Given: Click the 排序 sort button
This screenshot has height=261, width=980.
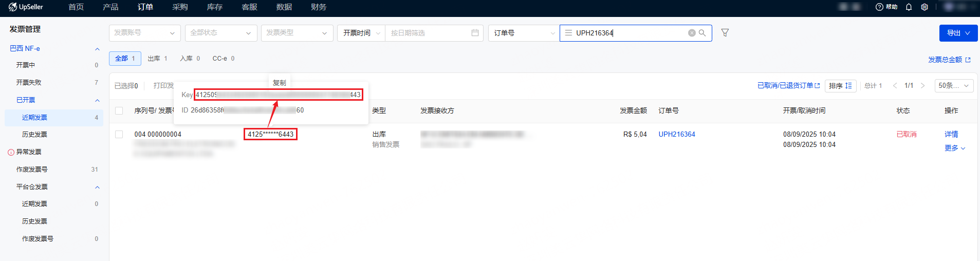Looking at the screenshot, I should 840,86.
